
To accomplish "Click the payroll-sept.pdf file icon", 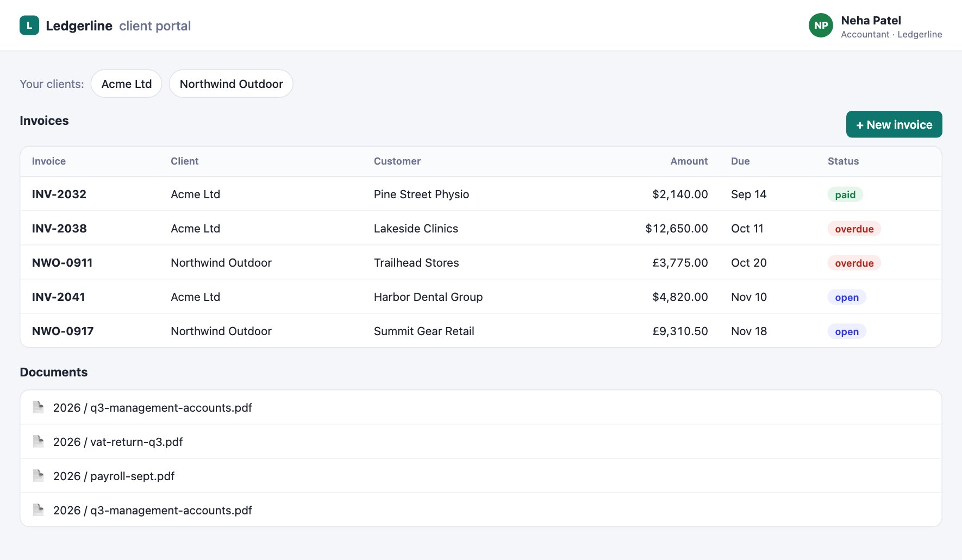I will [x=38, y=476].
